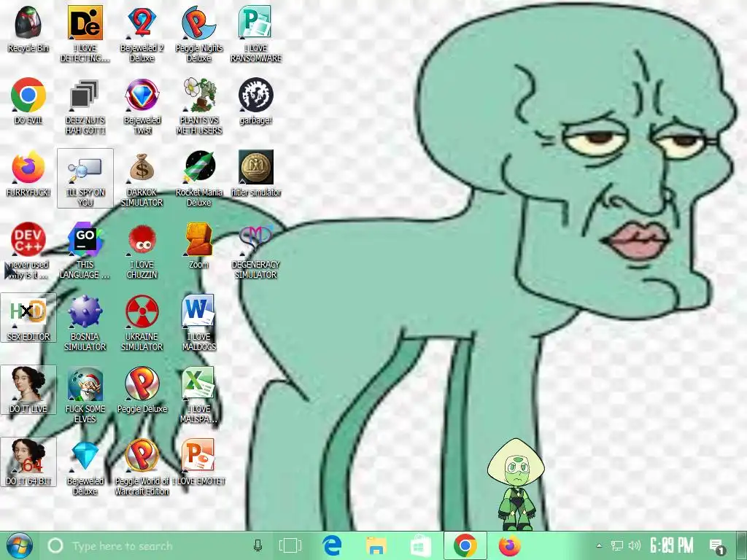Select the round black icon labeled garbage!

256,96
